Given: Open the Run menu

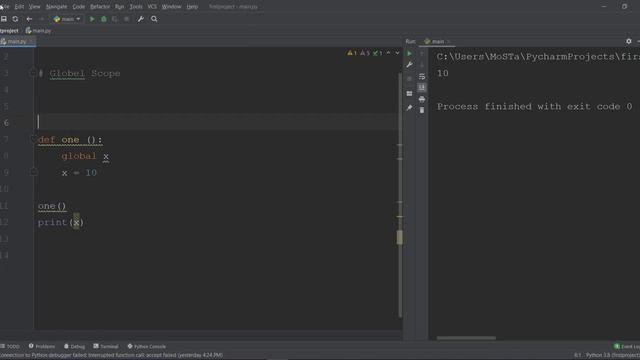Looking at the screenshot, I should pos(119,7).
